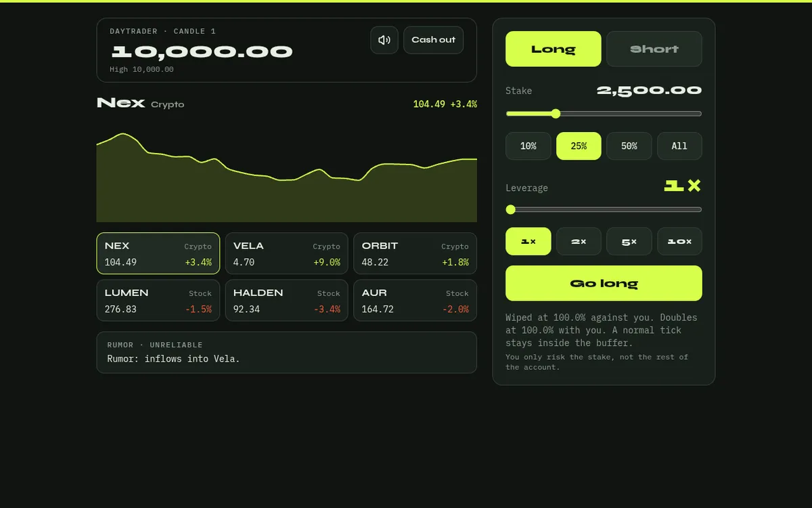Cash out of the game
This screenshot has height=508, width=812.
[x=433, y=40]
